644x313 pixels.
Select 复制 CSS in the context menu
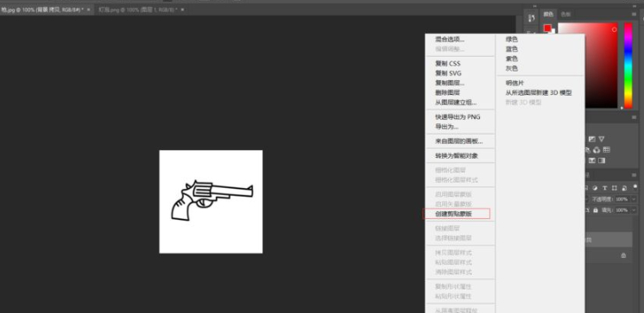tap(448, 64)
